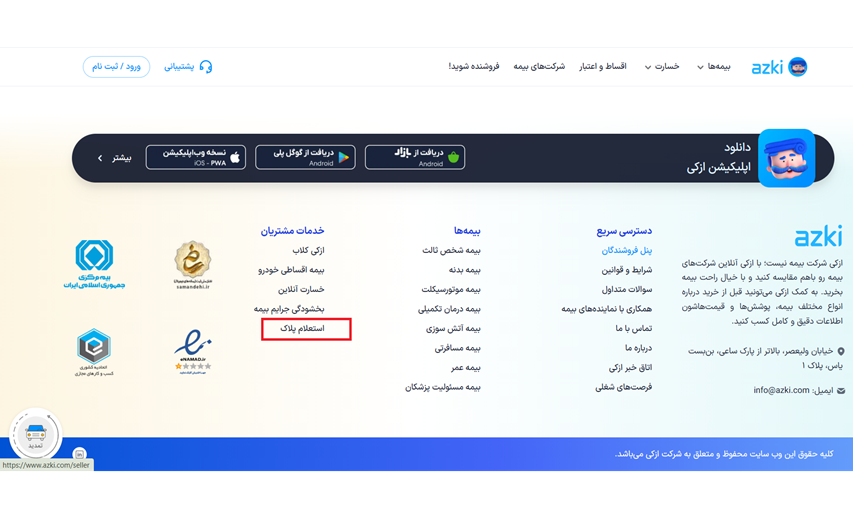Click the eNAMAD trust badge
This screenshot has height=514, width=853.
193,352
